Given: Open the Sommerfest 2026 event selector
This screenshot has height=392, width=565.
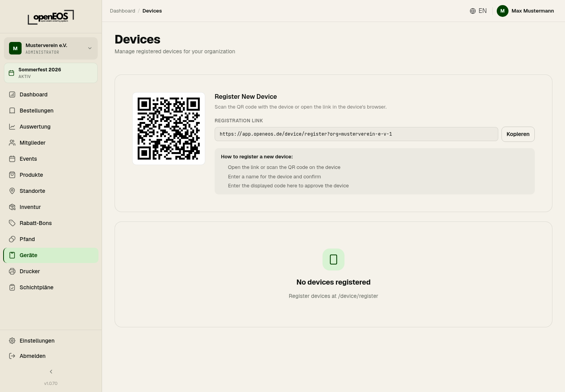Looking at the screenshot, I should [51, 73].
